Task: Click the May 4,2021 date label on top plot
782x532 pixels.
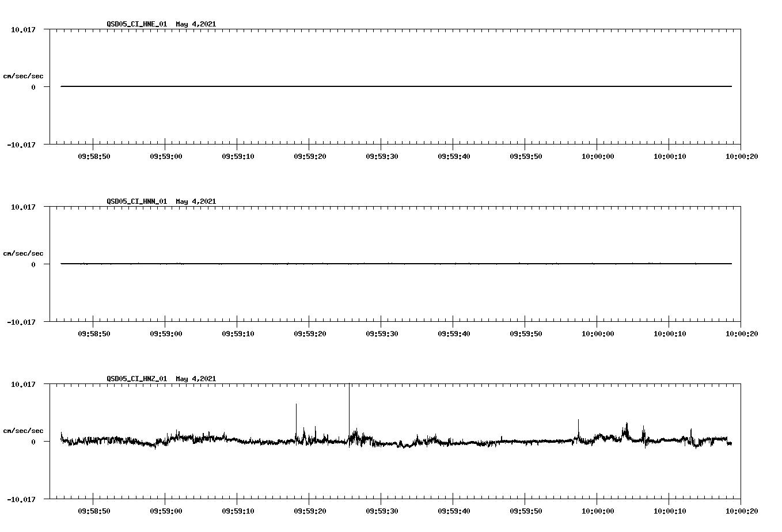Action: 195,24
